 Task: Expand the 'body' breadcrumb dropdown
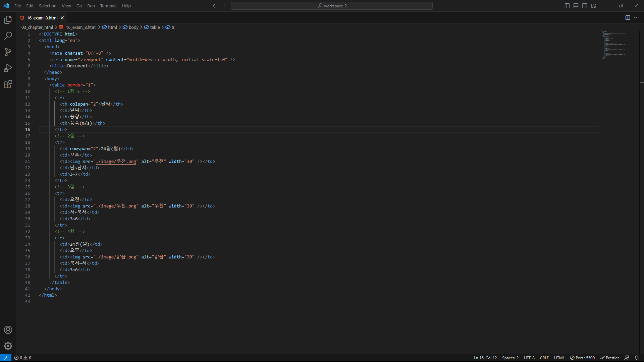coord(133,27)
